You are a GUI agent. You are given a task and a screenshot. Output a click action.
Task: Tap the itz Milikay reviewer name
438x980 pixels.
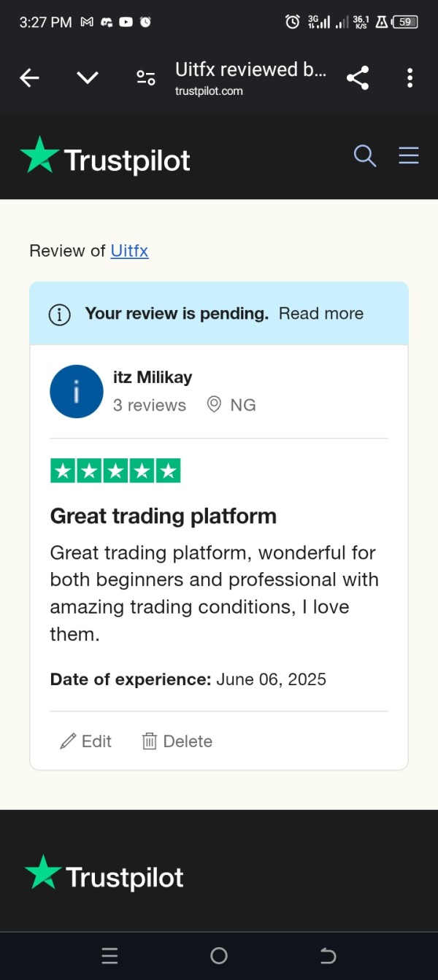click(x=153, y=377)
